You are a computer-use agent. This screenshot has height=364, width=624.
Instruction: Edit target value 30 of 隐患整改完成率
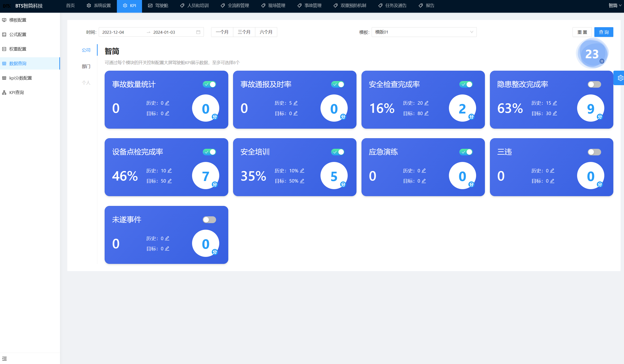[x=555, y=113]
